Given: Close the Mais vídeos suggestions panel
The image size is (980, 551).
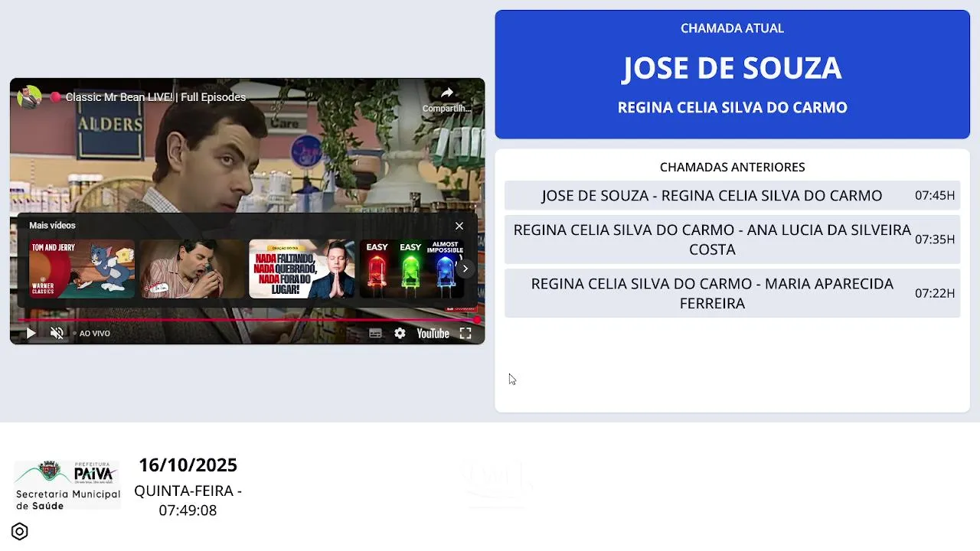Looking at the screenshot, I should pos(459,226).
